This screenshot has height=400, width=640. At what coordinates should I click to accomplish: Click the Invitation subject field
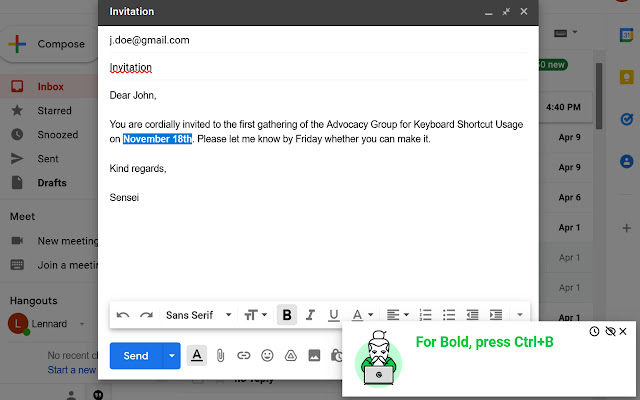click(x=318, y=67)
